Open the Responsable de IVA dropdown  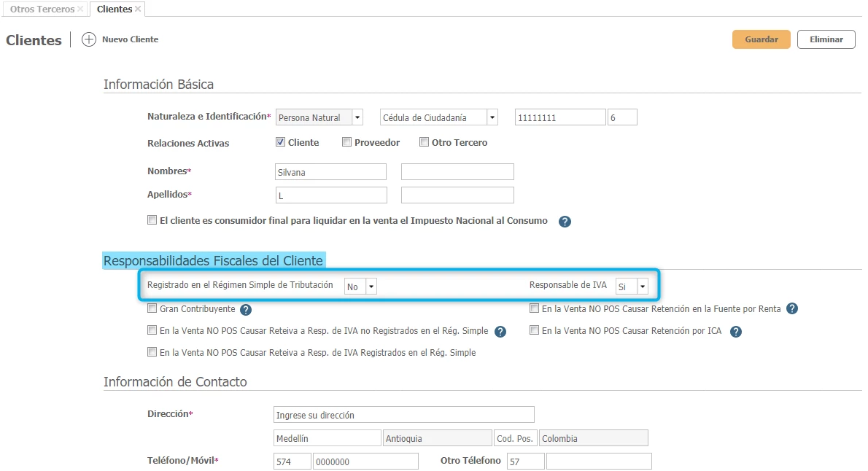pos(642,287)
